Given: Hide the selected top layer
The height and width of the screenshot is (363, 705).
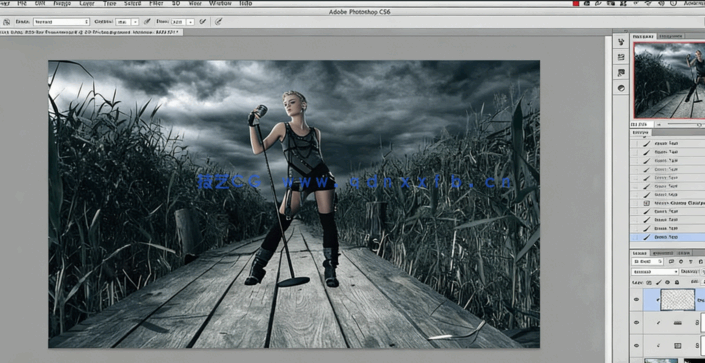Looking at the screenshot, I should (x=636, y=300).
